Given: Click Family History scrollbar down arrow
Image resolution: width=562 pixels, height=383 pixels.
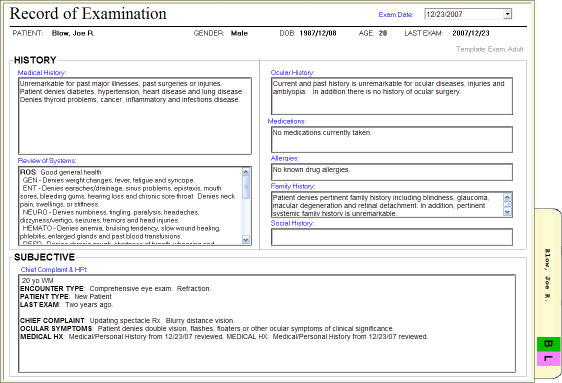Looking at the screenshot, I should coord(507,212).
